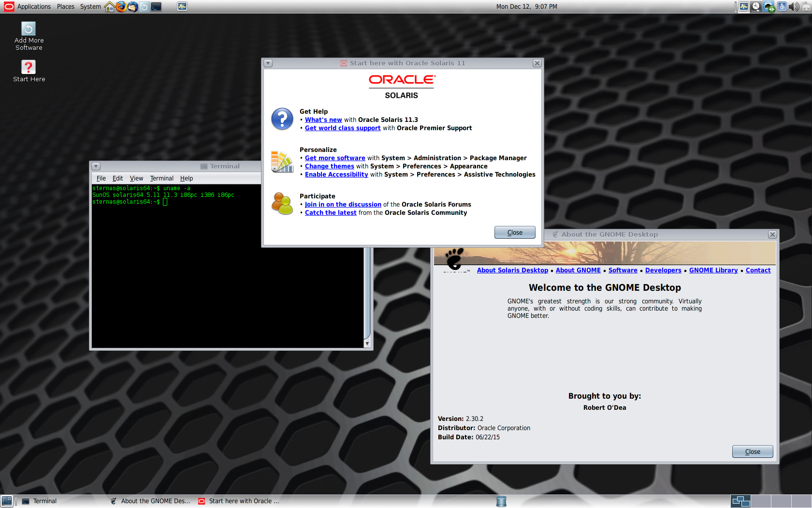Open the Terminal Edit menu
Image resolution: width=812 pixels, height=508 pixels.
click(x=118, y=178)
